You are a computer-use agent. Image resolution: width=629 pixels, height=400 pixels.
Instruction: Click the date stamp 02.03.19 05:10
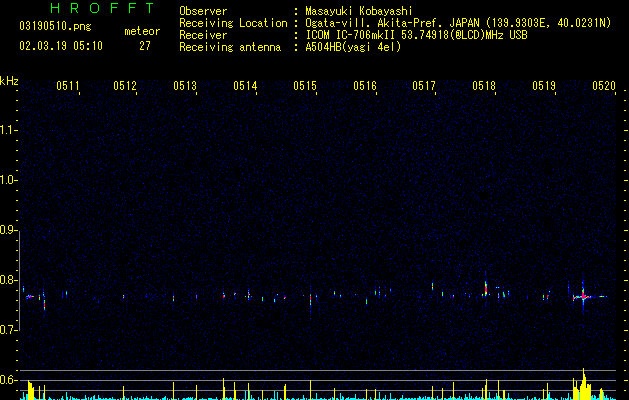[61, 46]
